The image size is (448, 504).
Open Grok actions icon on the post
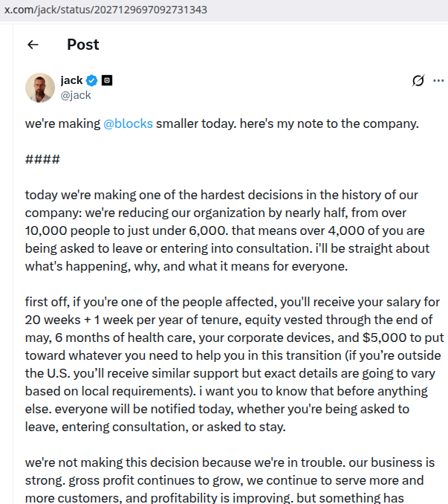tap(418, 80)
